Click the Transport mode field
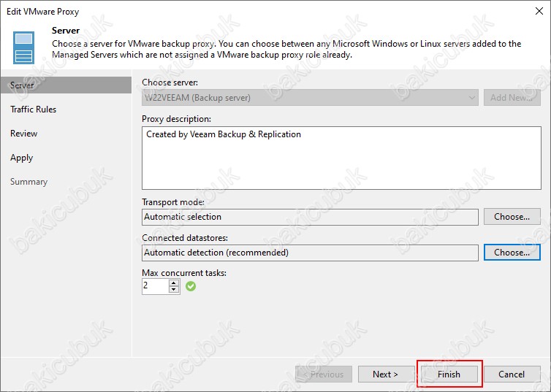Image resolution: width=551 pixels, height=392 pixels. pos(310,217)
